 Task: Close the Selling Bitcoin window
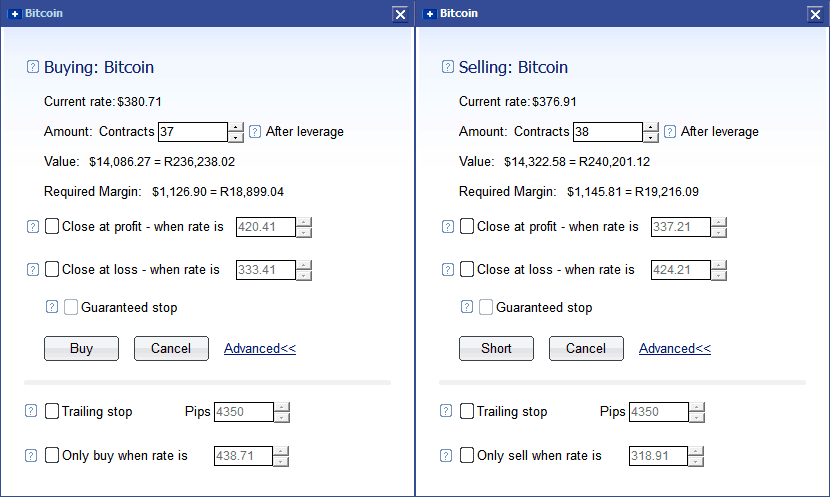[x=816, y=14]
